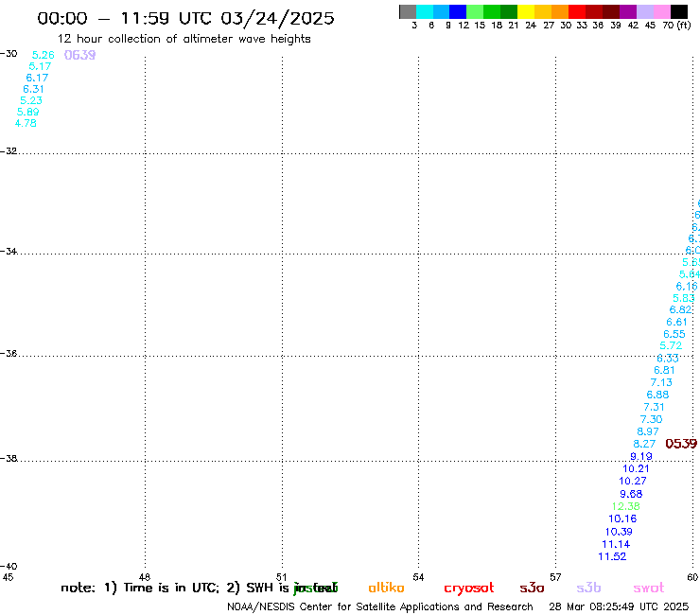Viewport: 700px width, 615px height.
Task: Click the orange legend color swatch
Action: click(x=560, y=11)
